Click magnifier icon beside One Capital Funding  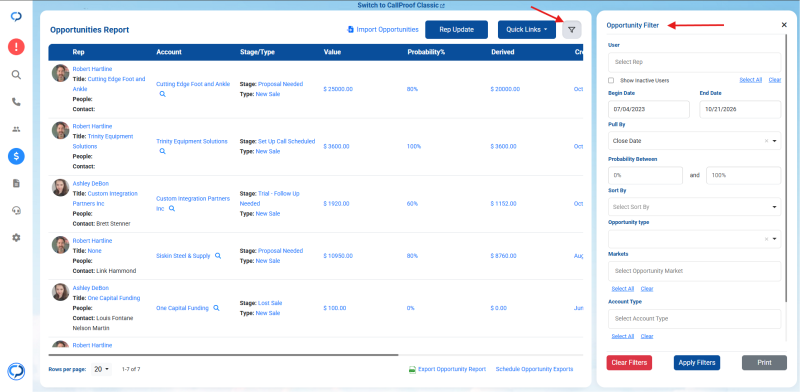[x=216, y=308]
